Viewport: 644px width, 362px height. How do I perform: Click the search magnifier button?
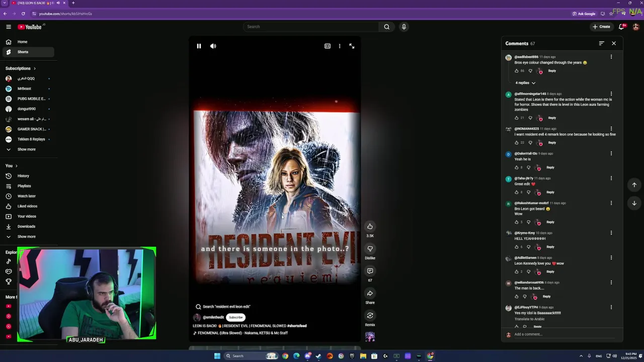386,27
